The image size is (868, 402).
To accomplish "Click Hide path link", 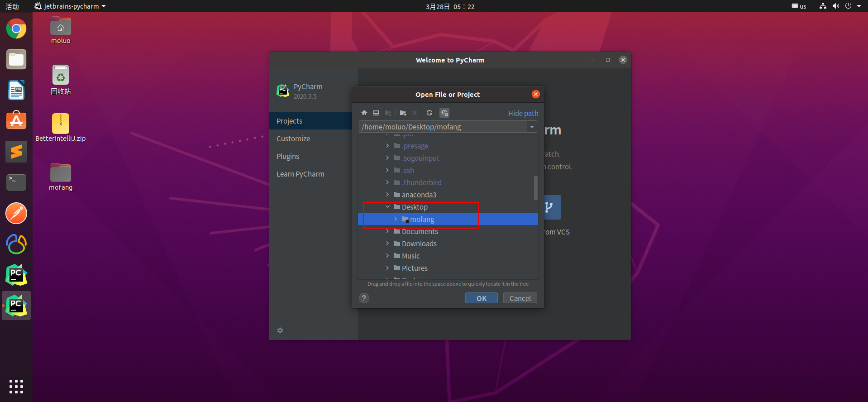I will pos(523,113).
